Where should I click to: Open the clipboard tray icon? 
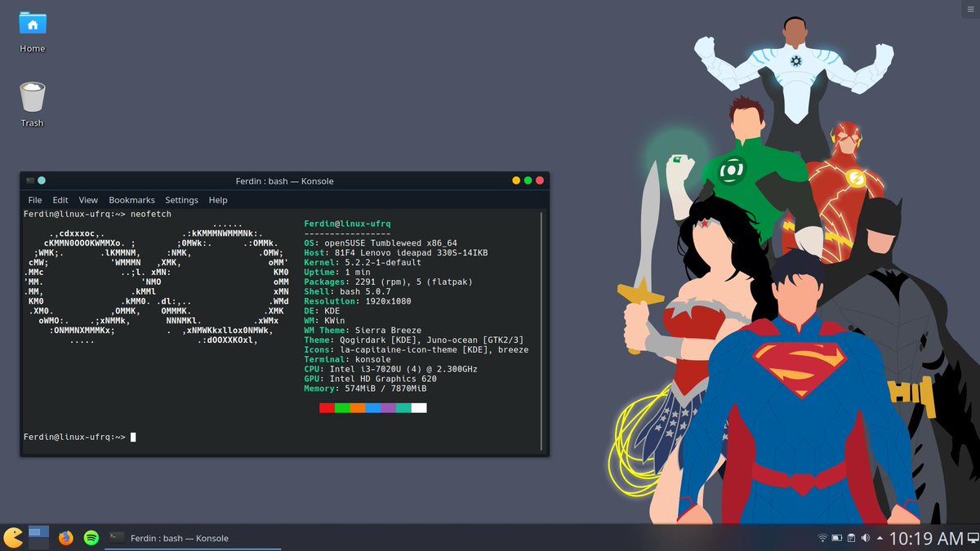point(851,538)
